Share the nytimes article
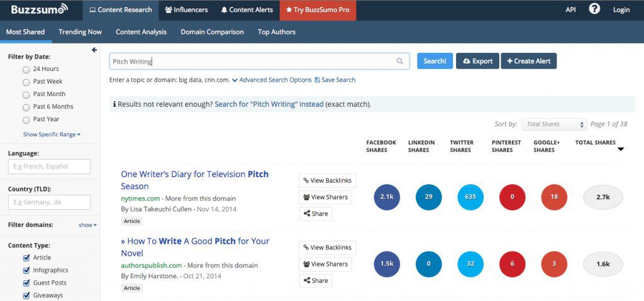The height and width of the screenshot is (301, 644). (316, 214)
